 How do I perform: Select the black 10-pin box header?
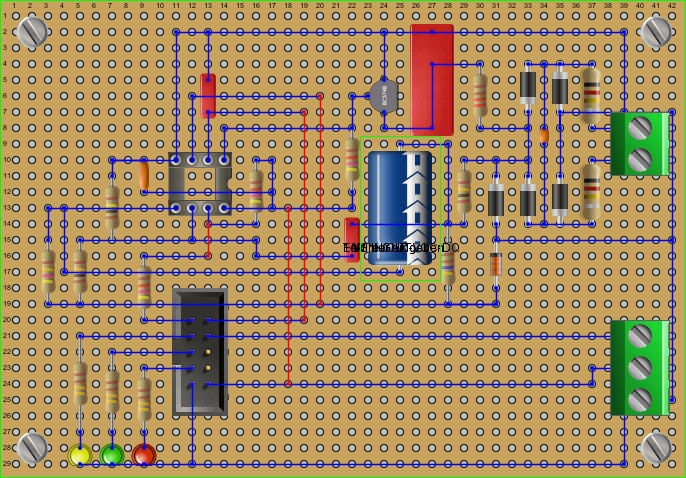pos(200,352)
